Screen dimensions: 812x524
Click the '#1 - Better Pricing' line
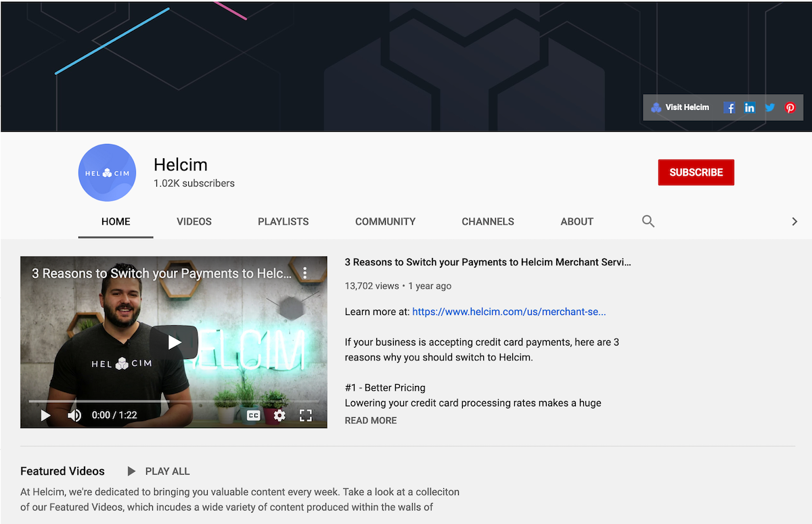point(385,388)
